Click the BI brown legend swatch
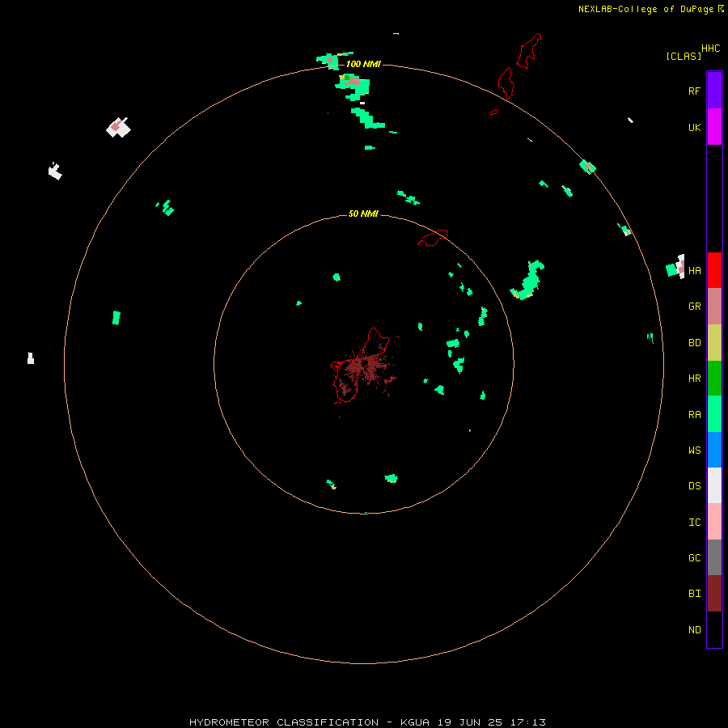728x728 pixels. [714, 594]
